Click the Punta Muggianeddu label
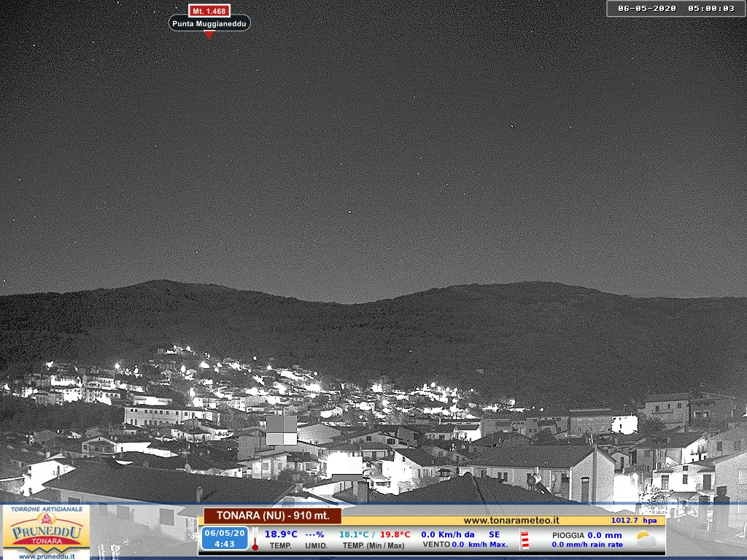The width and height of the screenshot is (747, 560). click(209, 23)
